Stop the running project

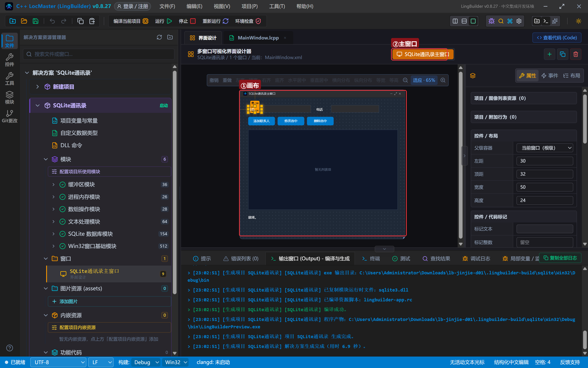click(x=193, y=21)
